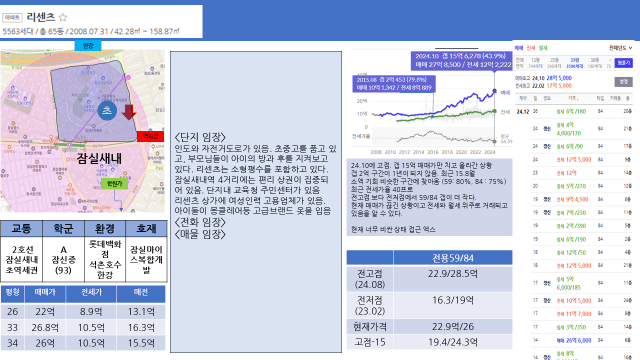Open the 전체년도 year dropdown
This screenshot has height=360, width=640.
(x=620, y=48)
